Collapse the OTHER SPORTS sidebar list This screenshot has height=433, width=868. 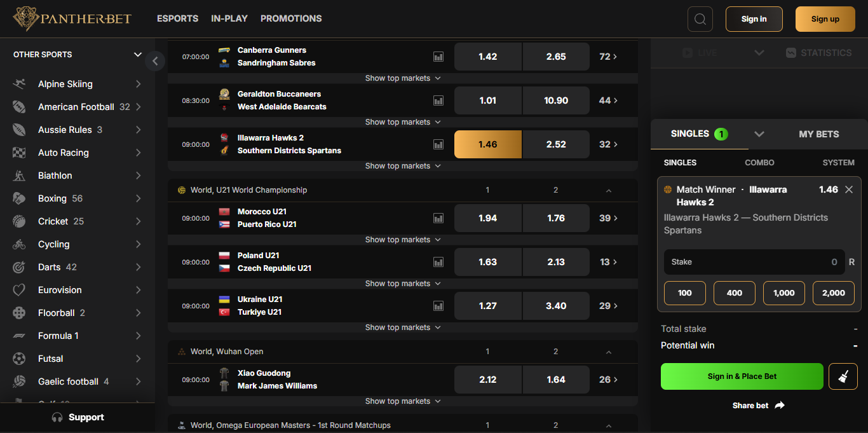pyautogui.click(x=137, y=55)
